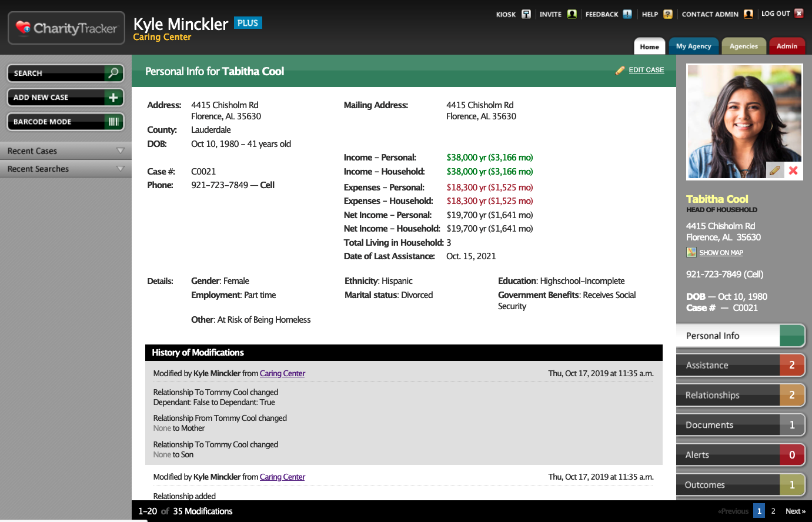Click Show On Map map icon

[691, 252]
